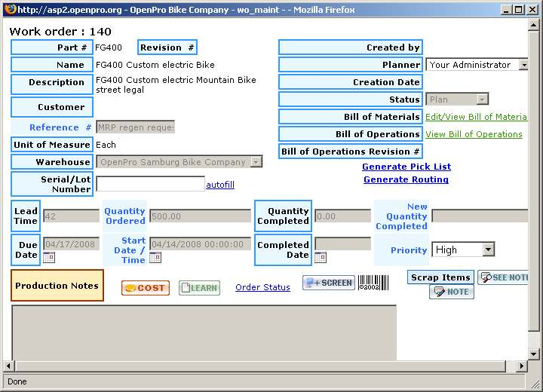Open the Due Date calendar picker
Image resolution: width=543 pixels, height=392 pixels.
[x=49, y=257]
